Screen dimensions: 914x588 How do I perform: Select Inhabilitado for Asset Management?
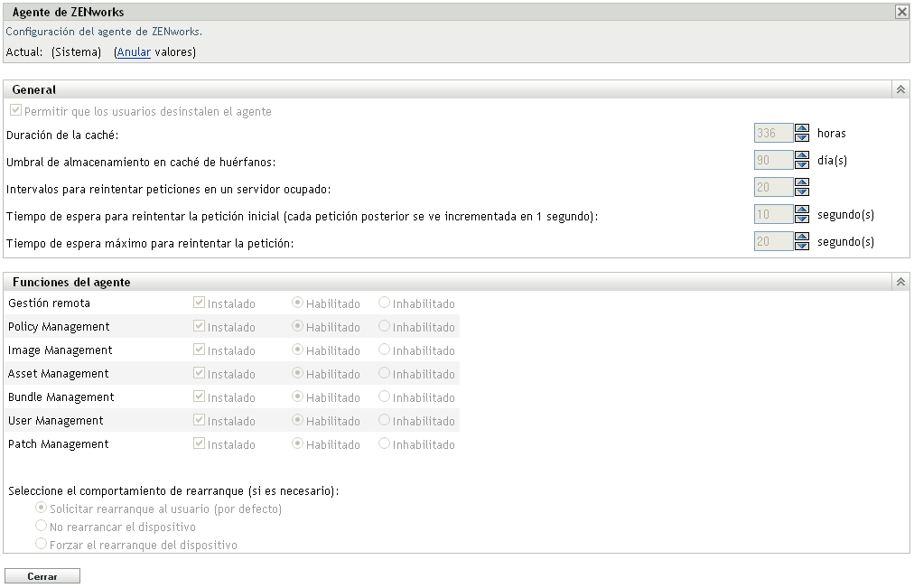click(382, 373)
